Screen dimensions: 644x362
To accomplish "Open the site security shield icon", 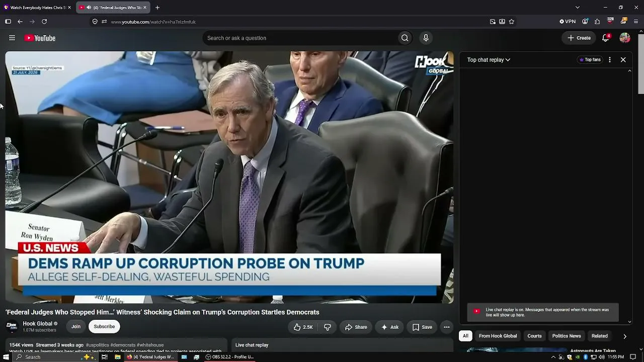I will pyautogui.click(x=95, y=22).
